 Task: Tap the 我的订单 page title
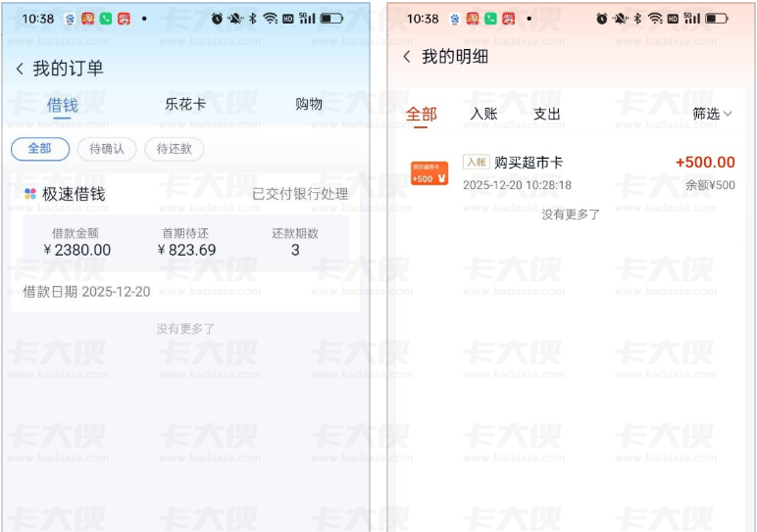point(68,69)
